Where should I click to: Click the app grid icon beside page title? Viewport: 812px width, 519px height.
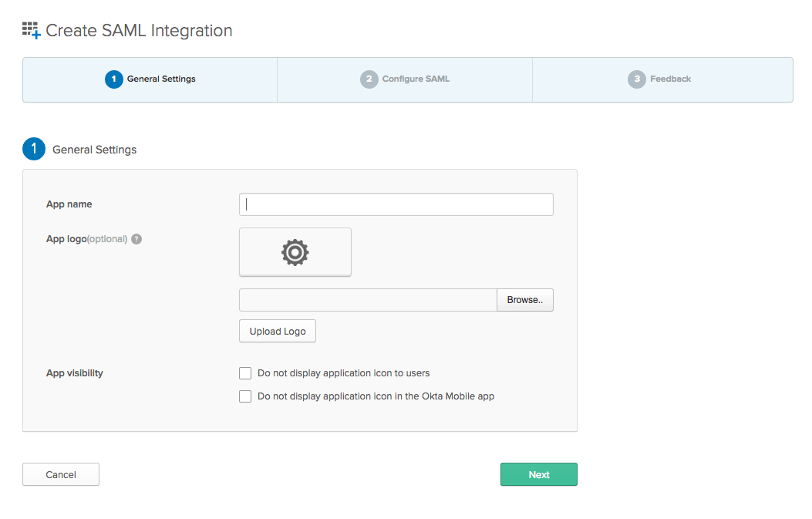click(x=31, y=31)
